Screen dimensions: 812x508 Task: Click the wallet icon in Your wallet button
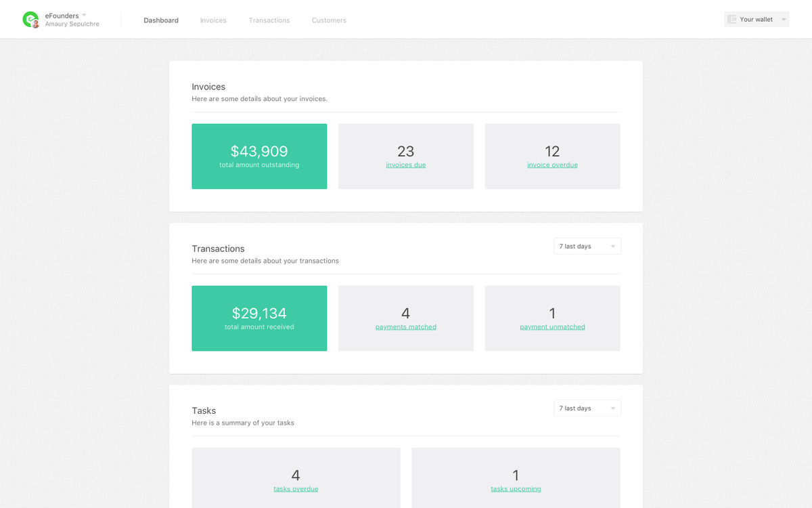point(732,20)
